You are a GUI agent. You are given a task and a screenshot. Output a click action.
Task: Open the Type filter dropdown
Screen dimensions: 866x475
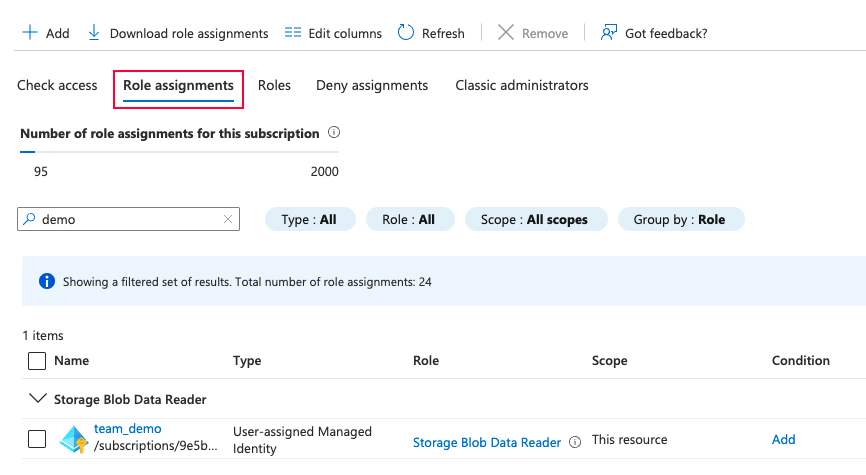pos(310,220)
